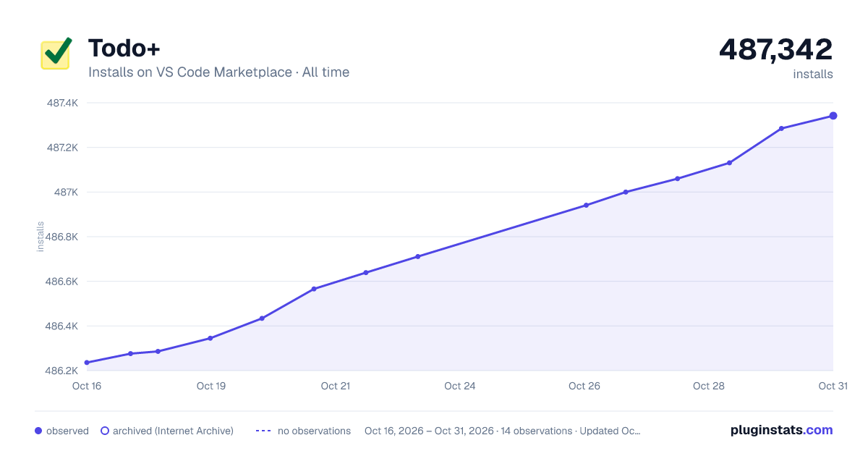The width and height of the screenshot is (868, 456).
Task: Click the vertical 'installs' axis title
Action: [x=41, y=236]
